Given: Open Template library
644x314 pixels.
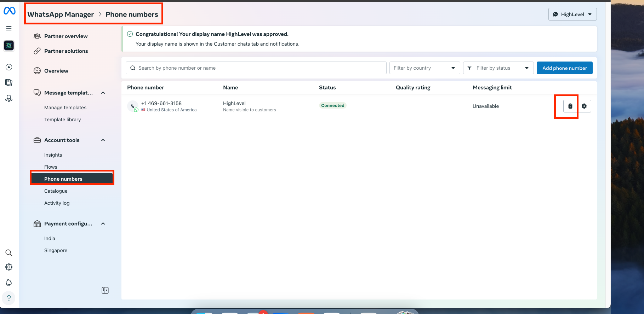Looking at the screenshot, I should pyautogui.click(x=62, y=120).
